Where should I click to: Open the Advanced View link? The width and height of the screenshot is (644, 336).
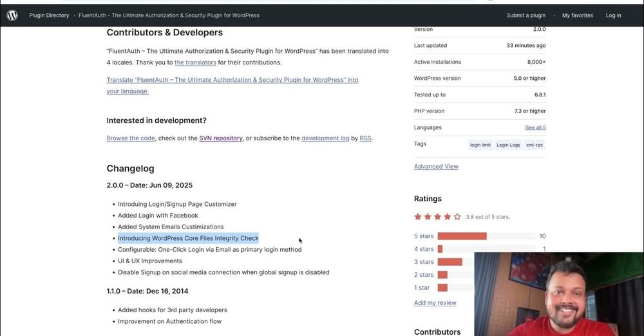[x=436, y=166]
